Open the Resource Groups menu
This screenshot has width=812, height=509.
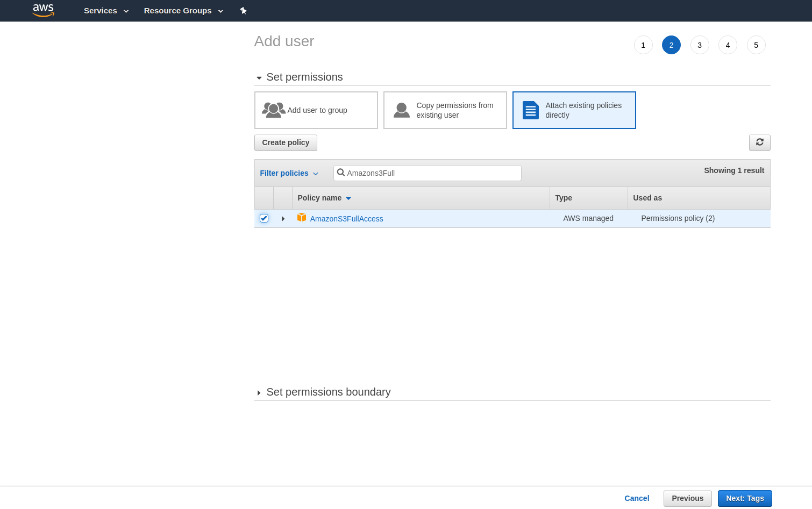pos(183,11)
